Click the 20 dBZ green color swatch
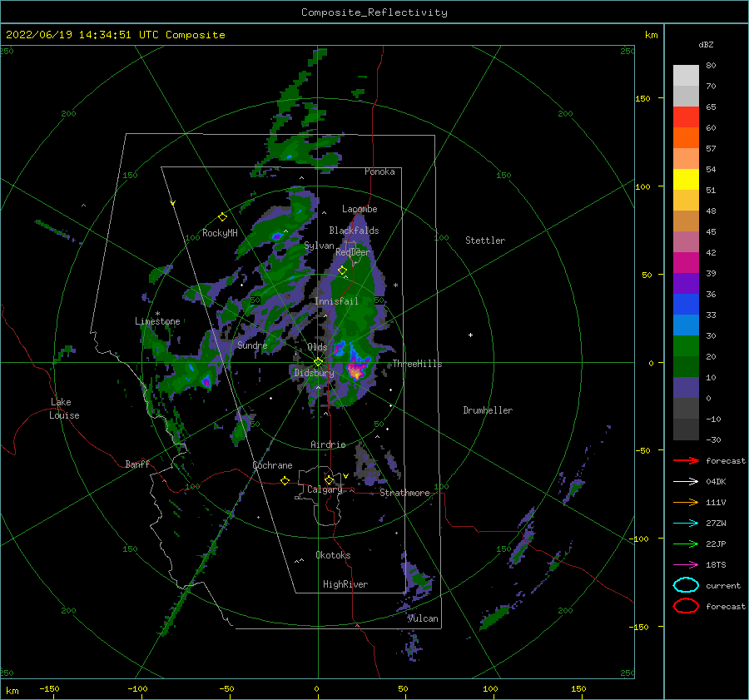The height and width of the screenshot is (700, 749). click(x=686, y=367)
